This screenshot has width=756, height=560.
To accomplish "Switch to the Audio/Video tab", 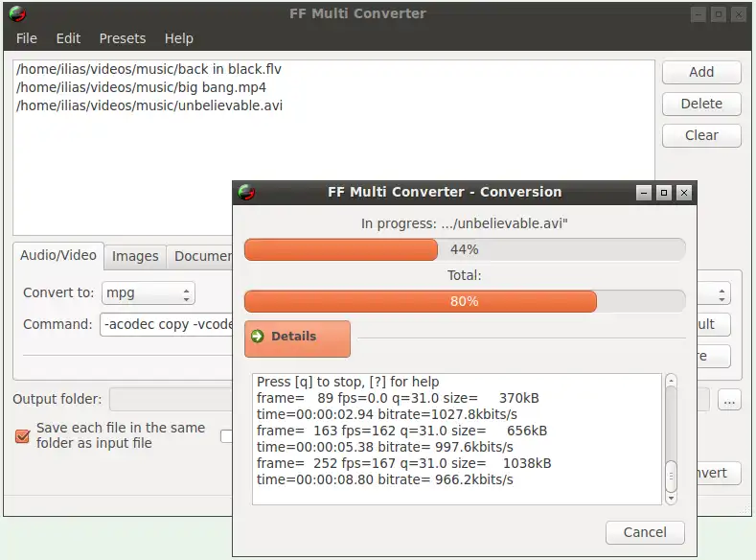I will click(58, 256).
